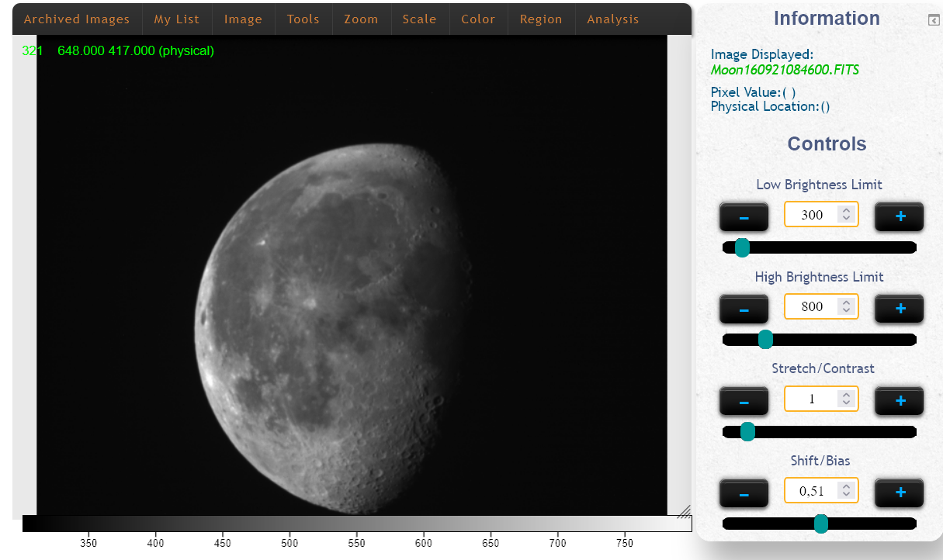Open the Zoom menu
Screen dimensions: 943x560
[361, 19]
